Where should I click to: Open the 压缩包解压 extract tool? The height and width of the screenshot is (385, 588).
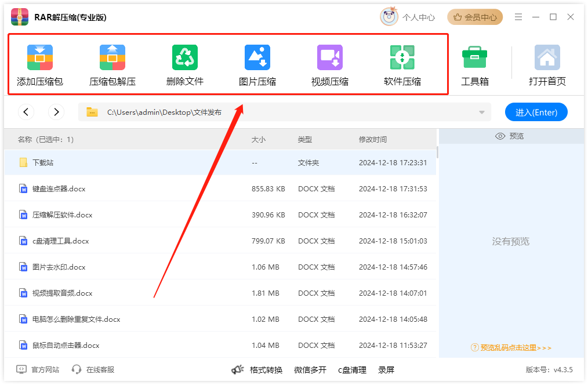[112, 58]
